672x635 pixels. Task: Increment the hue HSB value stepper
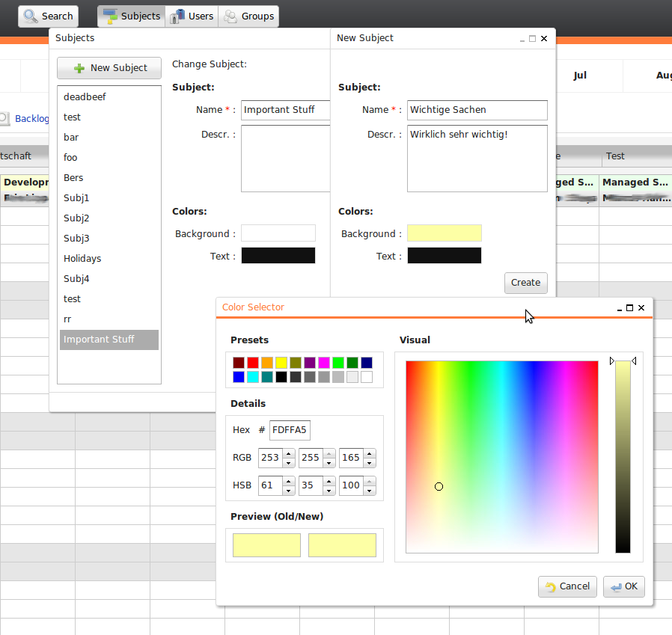[289, 481]
